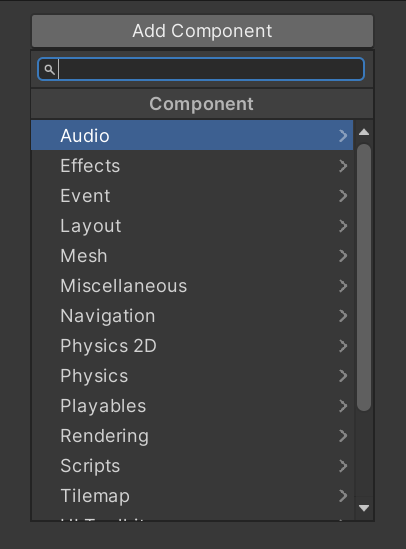Open the Effects component category
The image size is (406, 549).
[x=192, y=166]
